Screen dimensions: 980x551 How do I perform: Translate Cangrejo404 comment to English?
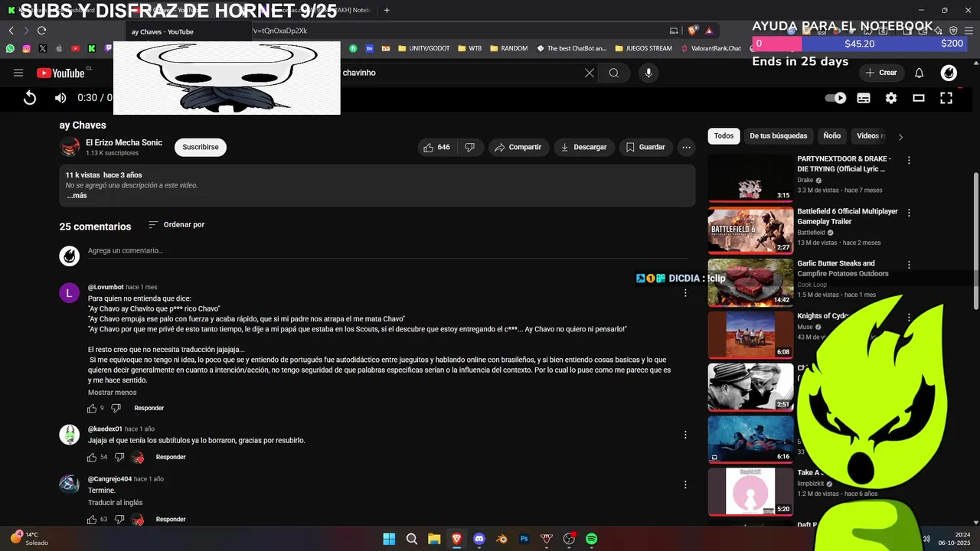pyautogui.click(x=115, y=503)
